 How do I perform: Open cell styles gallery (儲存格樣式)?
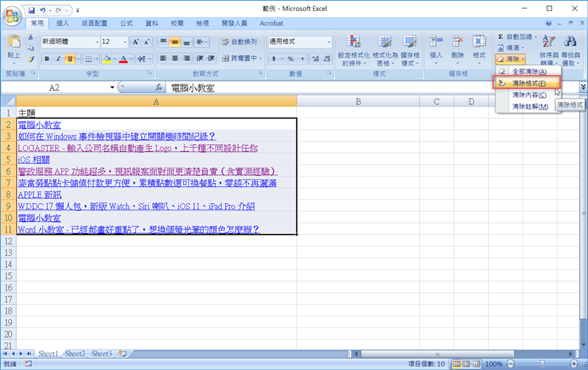coord(410,50)
